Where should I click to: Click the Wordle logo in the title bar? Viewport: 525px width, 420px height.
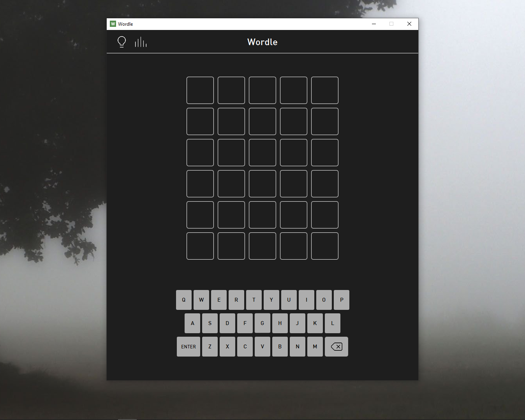[113, 24]
